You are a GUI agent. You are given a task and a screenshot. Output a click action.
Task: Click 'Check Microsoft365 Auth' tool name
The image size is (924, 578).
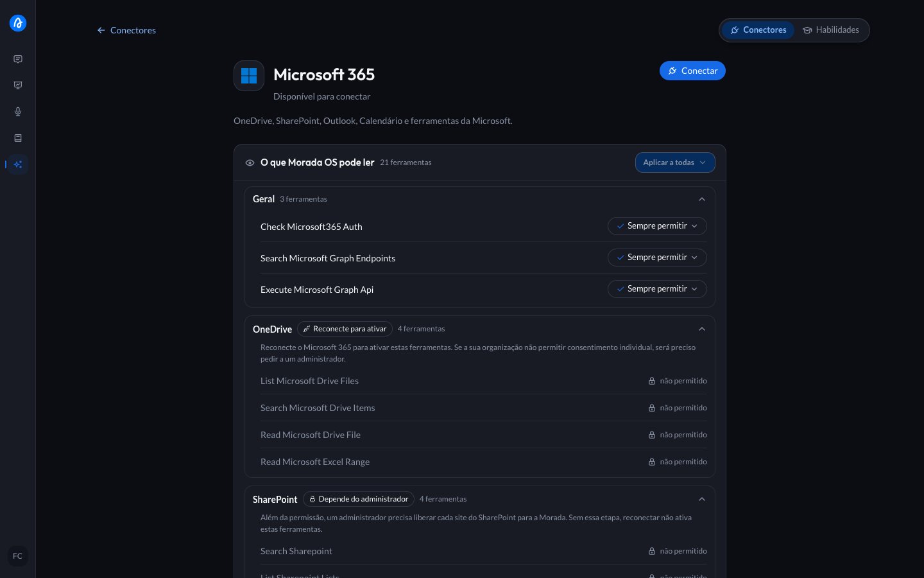point(311,227)
